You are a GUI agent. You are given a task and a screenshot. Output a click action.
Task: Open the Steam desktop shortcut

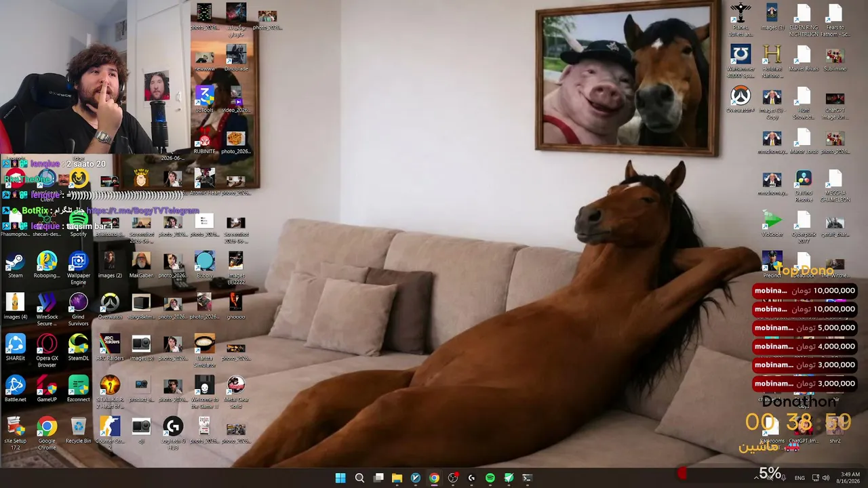(x=15, y=265)
